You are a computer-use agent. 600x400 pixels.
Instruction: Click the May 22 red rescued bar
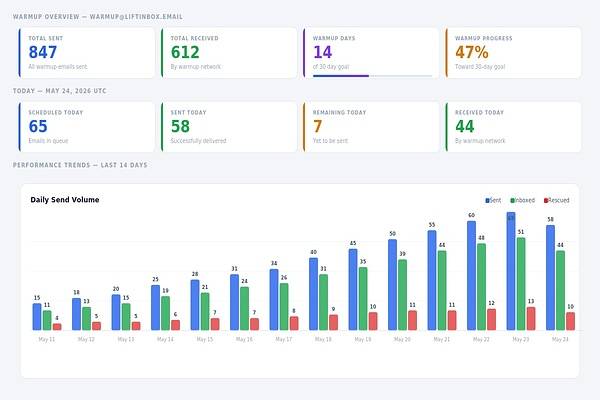pyautogui.click(x=491, y=320)
